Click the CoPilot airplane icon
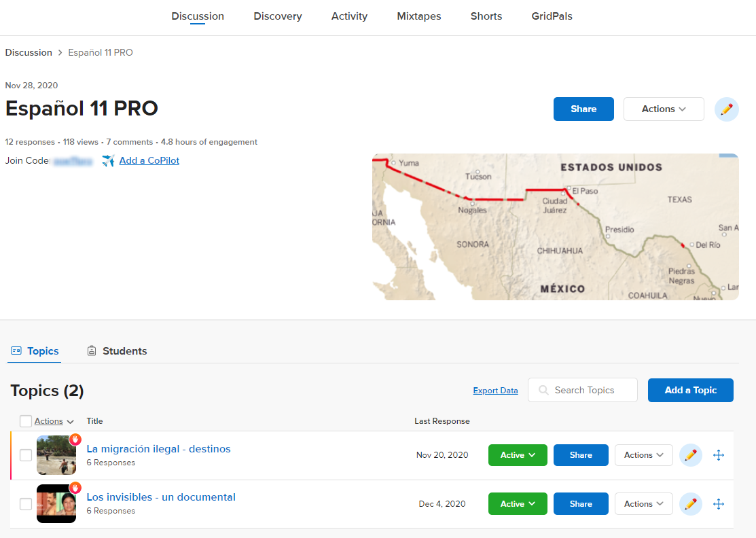The image size is (756, 538). click(109, 161)
